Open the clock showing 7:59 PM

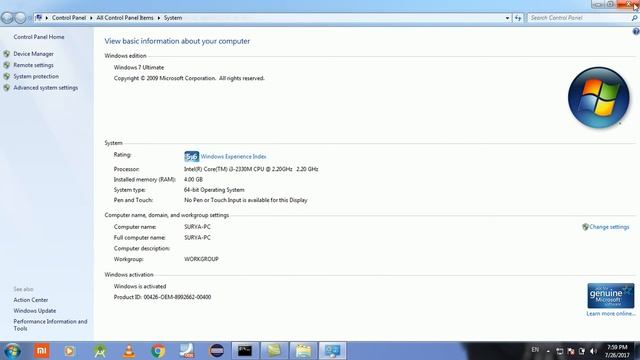(617, 351)
